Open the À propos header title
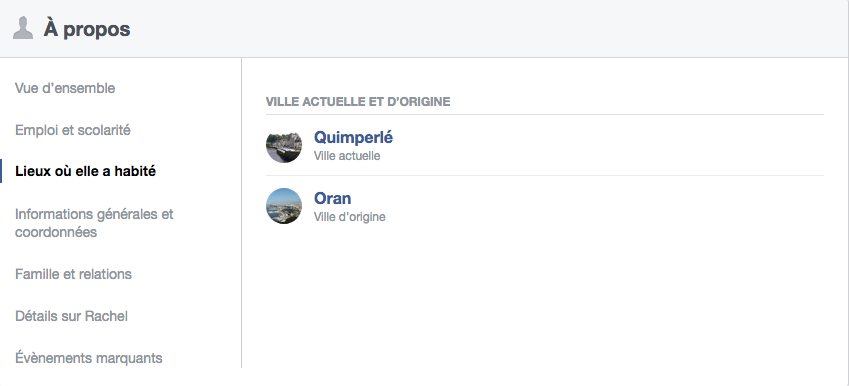 coord(87,29)
